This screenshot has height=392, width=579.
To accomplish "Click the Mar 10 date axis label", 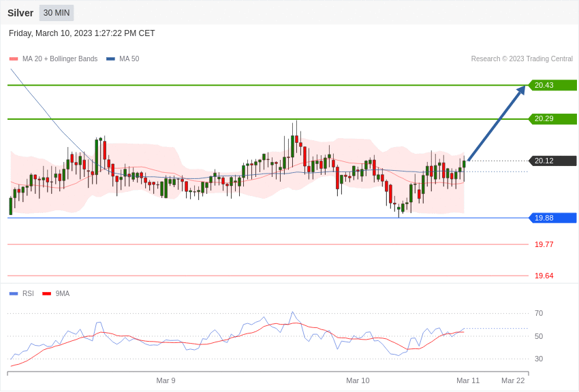I will tap(358, 380).
